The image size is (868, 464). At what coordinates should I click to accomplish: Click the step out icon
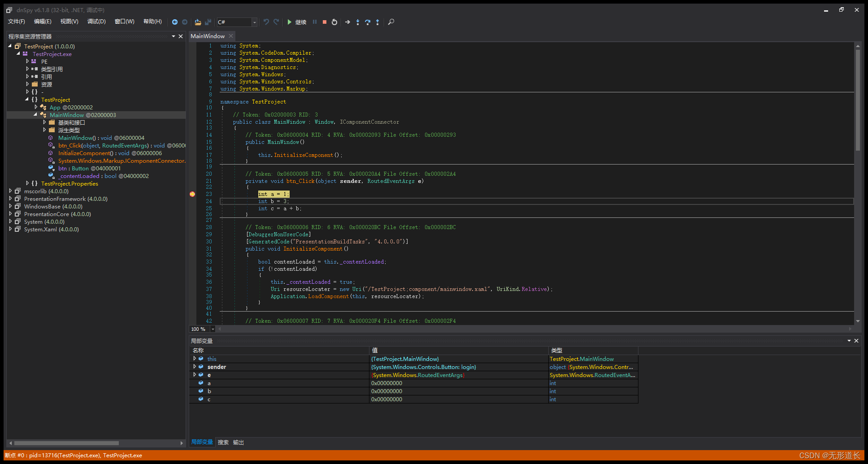coord(378,22)
